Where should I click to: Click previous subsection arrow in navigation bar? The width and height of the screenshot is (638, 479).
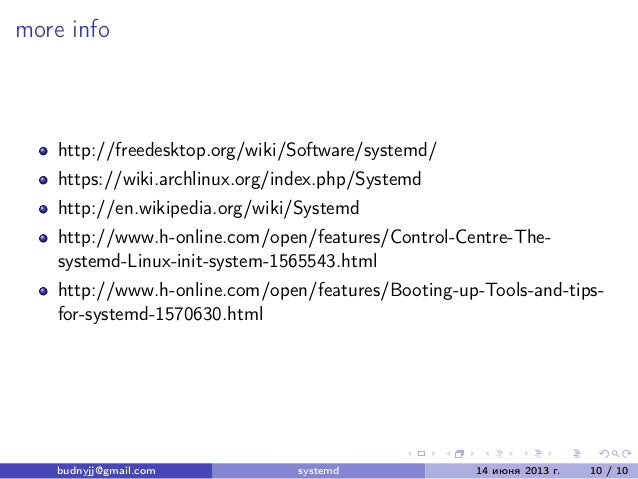[x=487, y=453]
